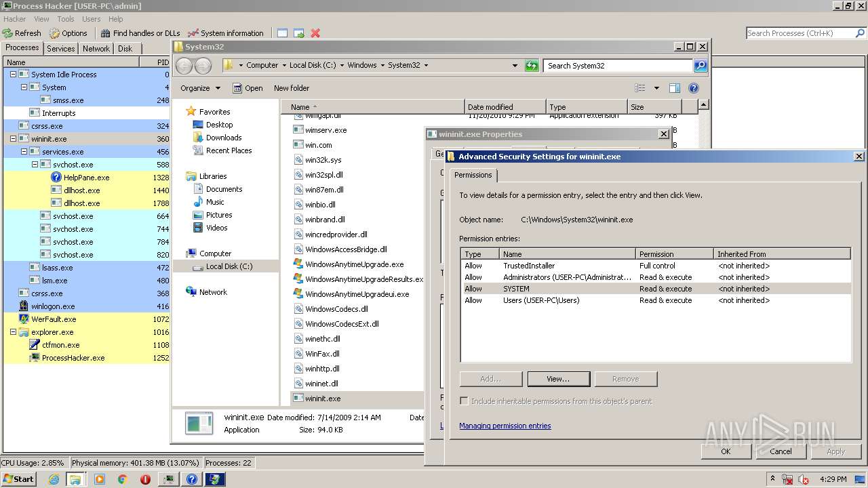The width and height of the screenshot is (868, 488).
Task: Select ctfmon.exe process entry
Action: point(86,345)
